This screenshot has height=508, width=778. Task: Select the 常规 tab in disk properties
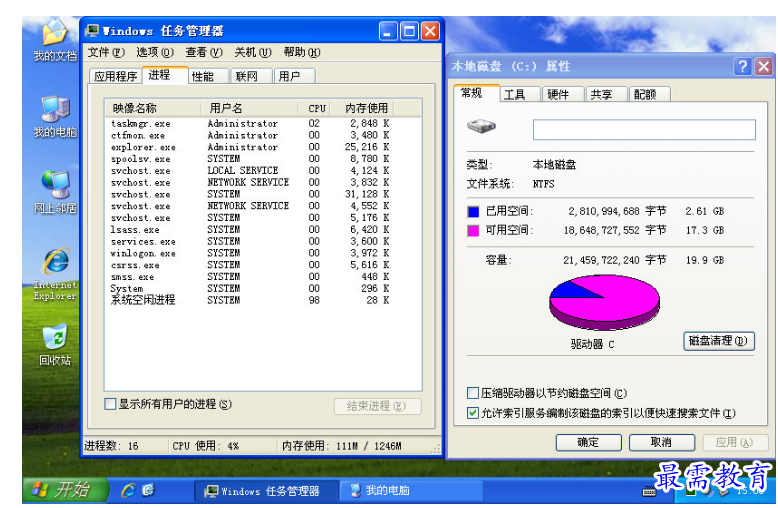click(476, 93)
